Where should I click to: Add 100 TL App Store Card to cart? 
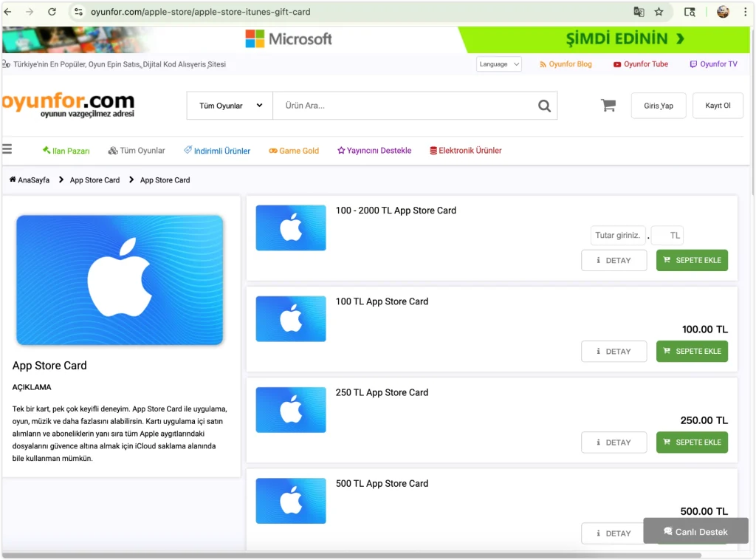tap(692, 352)
